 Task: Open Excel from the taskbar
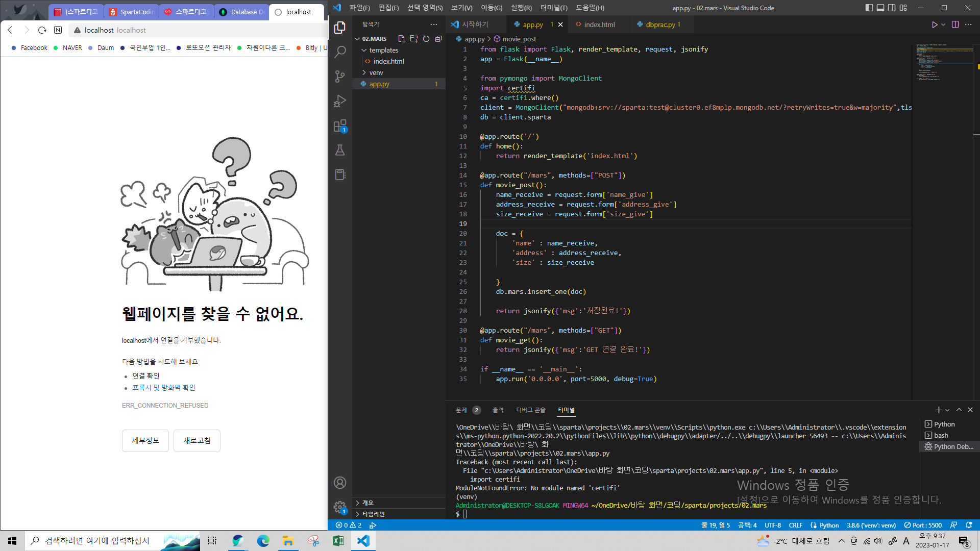click(x=338, y=541)
